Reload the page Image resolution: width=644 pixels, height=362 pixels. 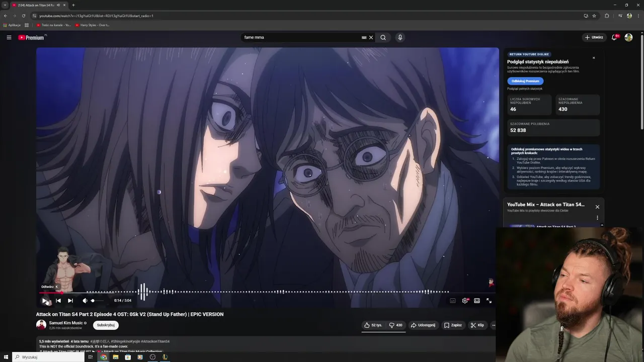[x=23, y=16]
